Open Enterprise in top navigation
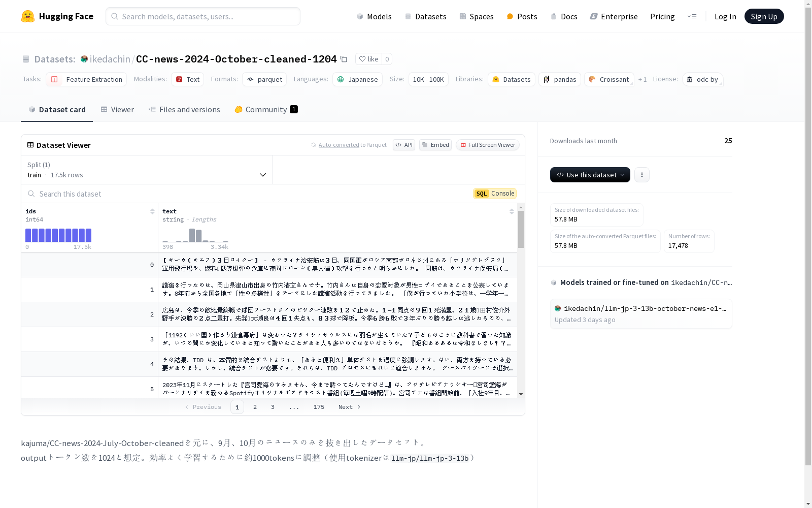This screenshot has width=812, height=508. [614, 16]
